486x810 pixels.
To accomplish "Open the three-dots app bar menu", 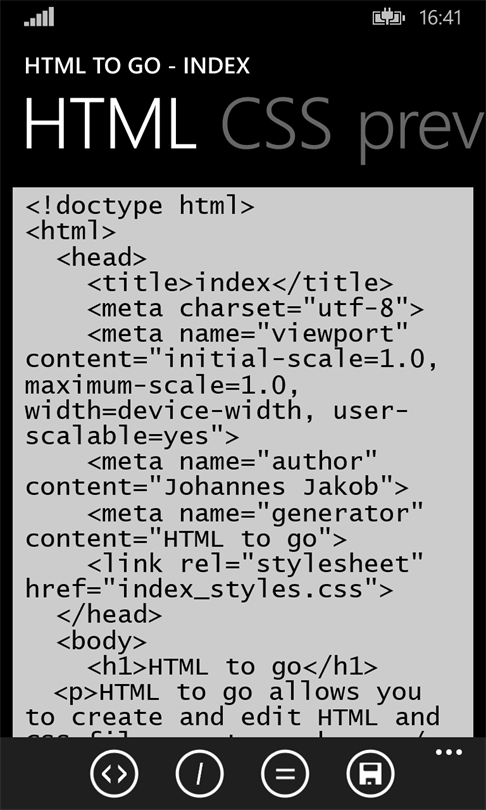I will [448, 752].
